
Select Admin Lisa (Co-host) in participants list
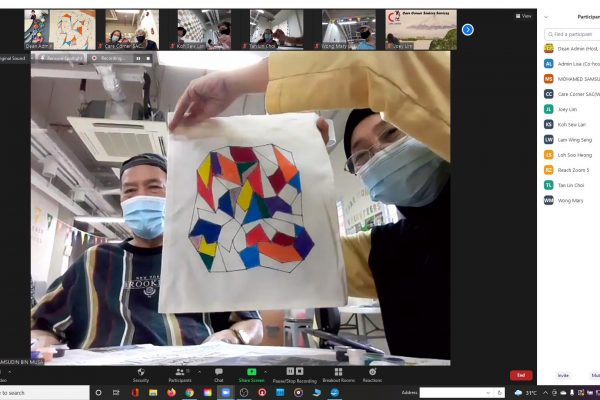pyautogui.click(x=572, y=64)
